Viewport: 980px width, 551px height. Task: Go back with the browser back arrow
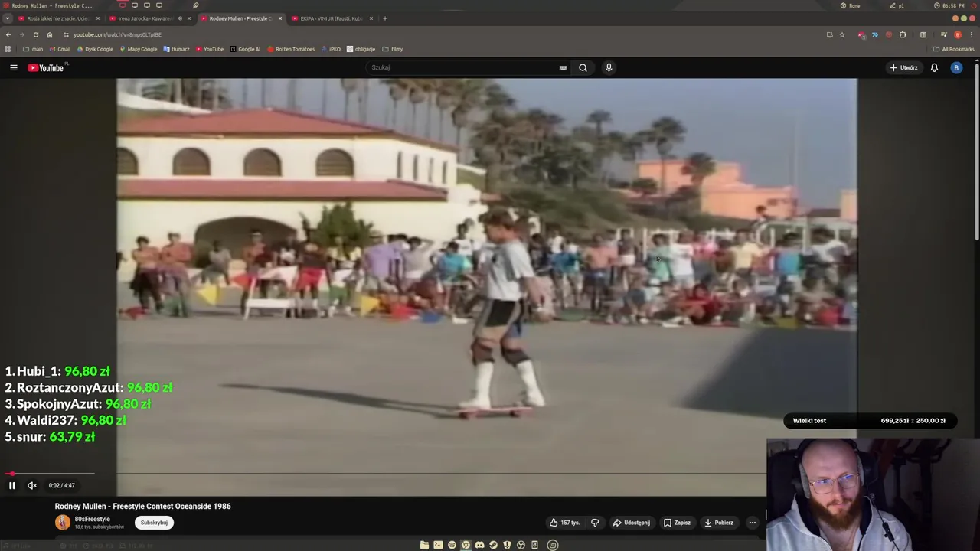(8, 34)
